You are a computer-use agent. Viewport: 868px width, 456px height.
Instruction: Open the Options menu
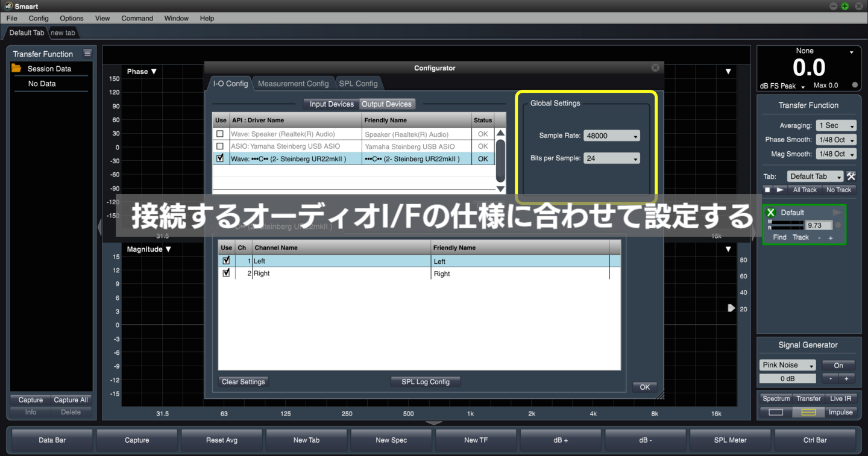[x=71, y=18]
